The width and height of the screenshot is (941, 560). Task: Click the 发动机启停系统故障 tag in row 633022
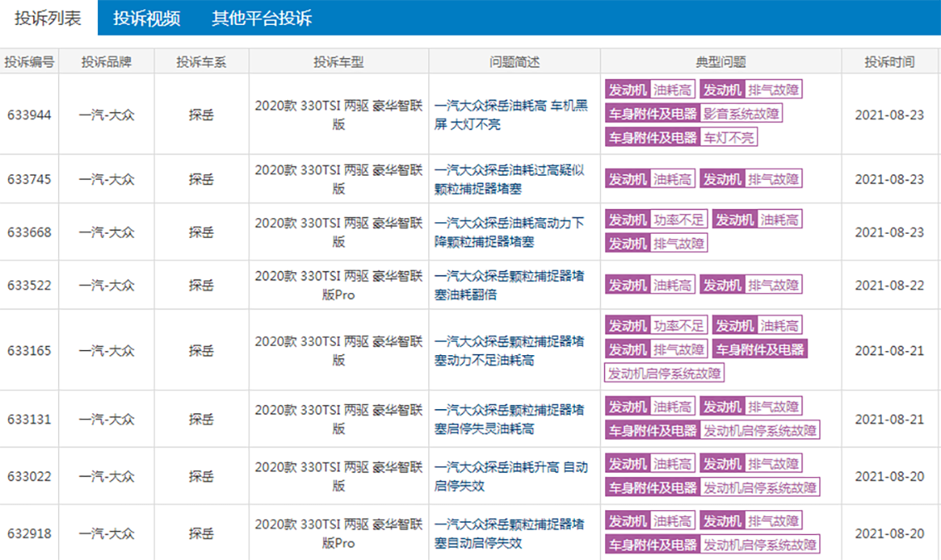760,487
